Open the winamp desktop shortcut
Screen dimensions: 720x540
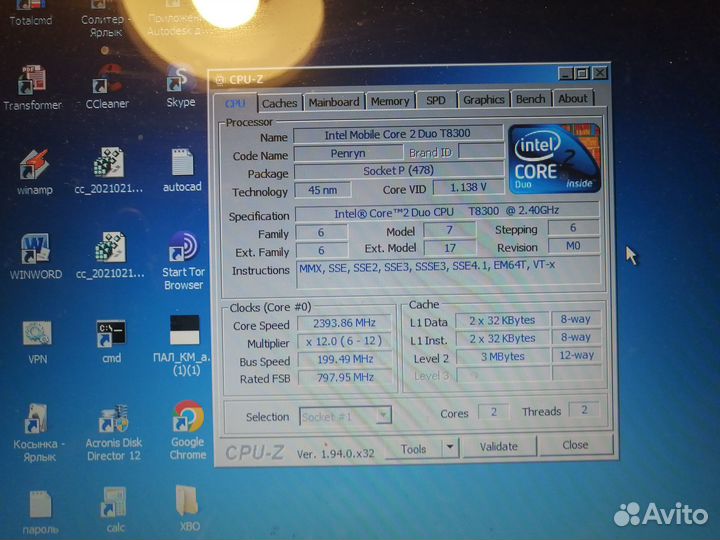(34, 173)
